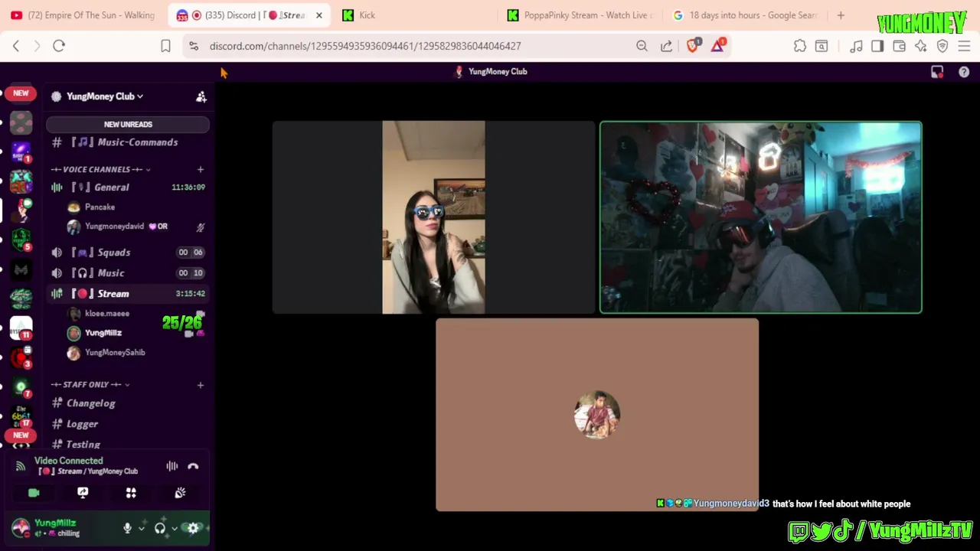This screenshot has width=980, height=551.
Task: Jump to NEW UNREADS
Action: coord(128,124)
